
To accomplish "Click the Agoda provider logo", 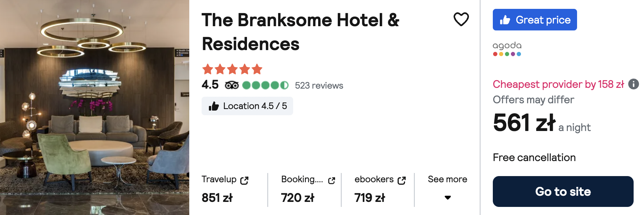I will click(x=507, y=49).
